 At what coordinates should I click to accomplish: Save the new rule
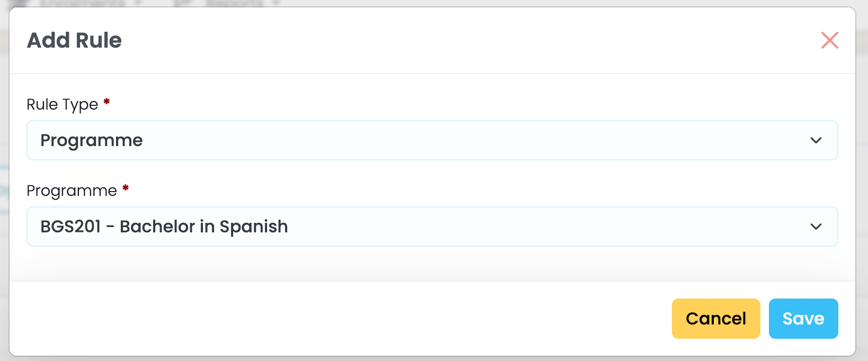click(x=803, y=319)
